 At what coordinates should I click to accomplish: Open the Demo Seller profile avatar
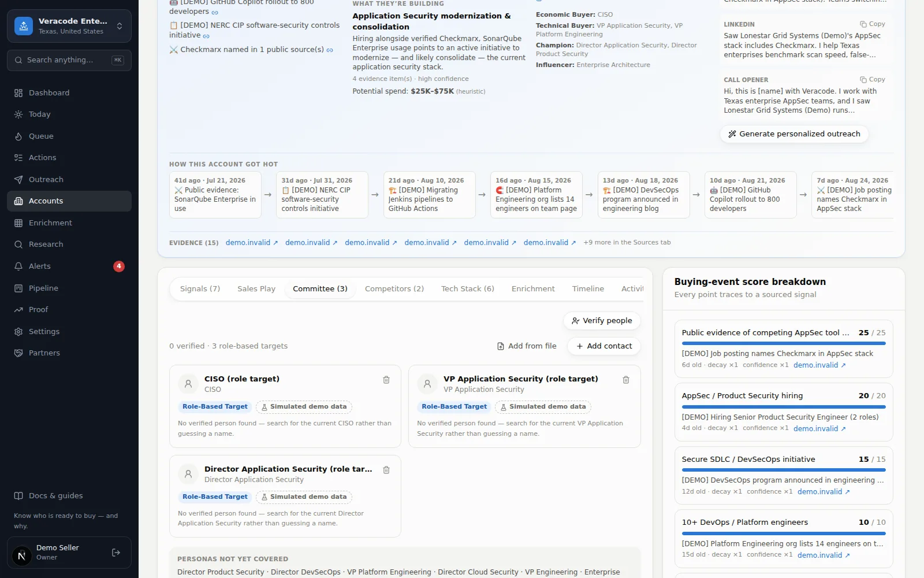click(22, 557)
